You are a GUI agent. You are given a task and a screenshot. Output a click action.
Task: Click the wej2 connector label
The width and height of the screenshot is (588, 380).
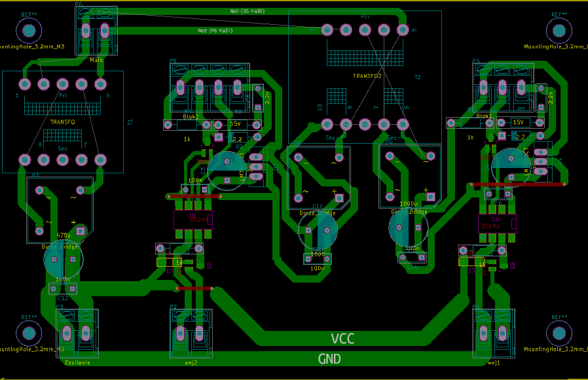pos(191,363)
